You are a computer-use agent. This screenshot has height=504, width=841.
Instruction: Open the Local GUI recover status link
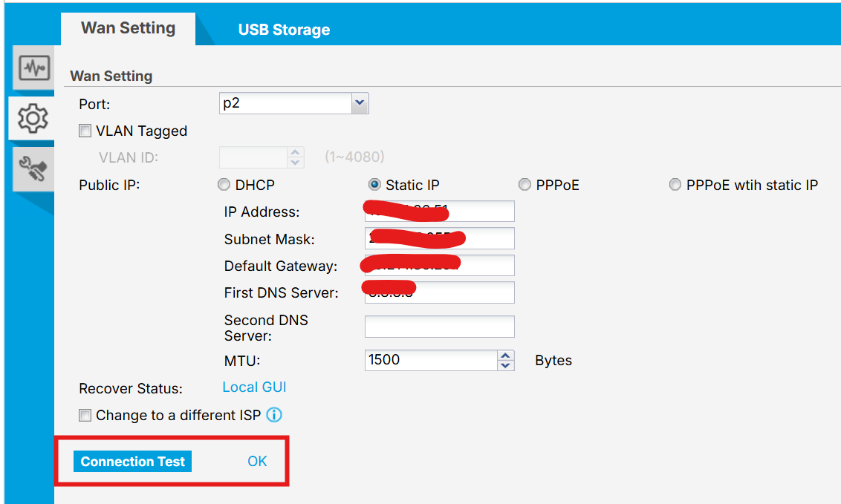pos(254,387)
